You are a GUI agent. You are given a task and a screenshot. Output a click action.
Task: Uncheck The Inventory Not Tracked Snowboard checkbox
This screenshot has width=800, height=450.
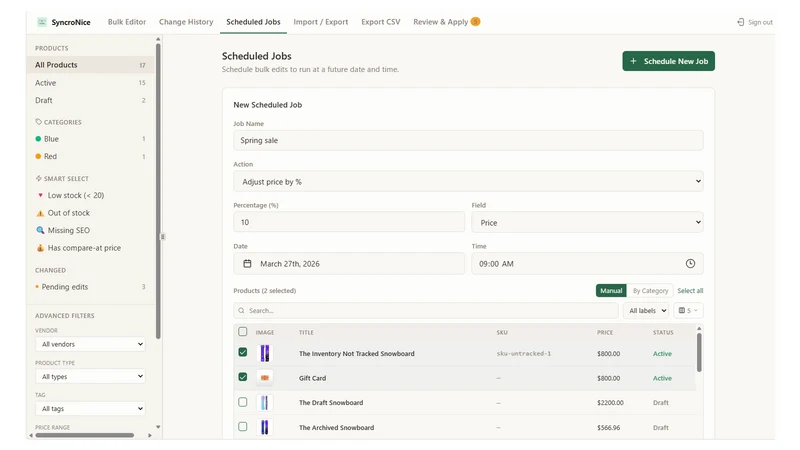coord(243,352)
